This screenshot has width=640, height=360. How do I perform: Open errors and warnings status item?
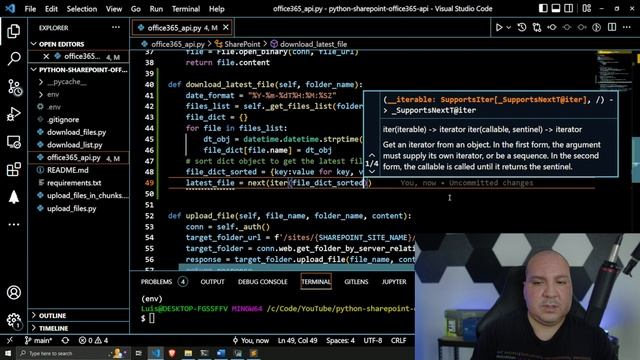click(93, 340)
